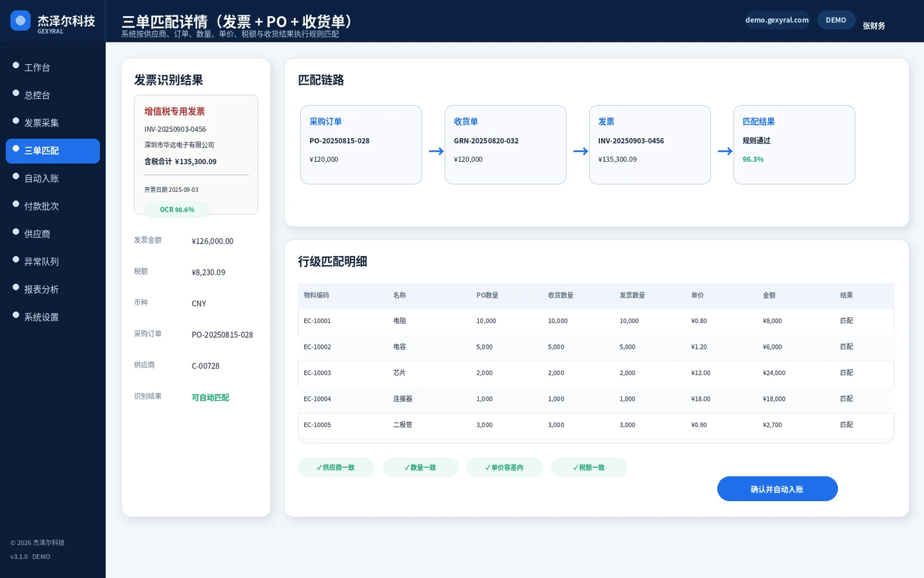Click the 数量一致 check chip
Viewport: 924px width, 578px height.
click(420, 468)
